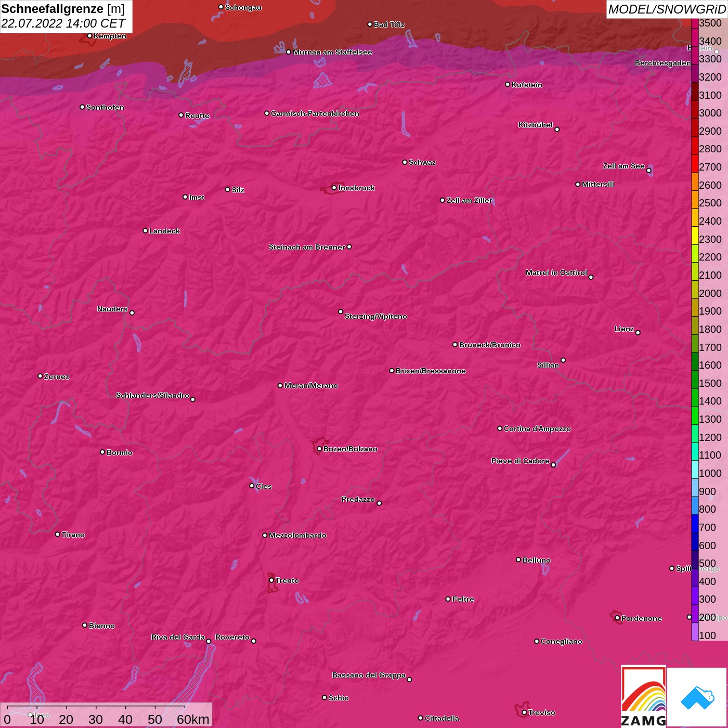Pick the Landeck city marker dot
728x728 pixels.
coord(145,231)
